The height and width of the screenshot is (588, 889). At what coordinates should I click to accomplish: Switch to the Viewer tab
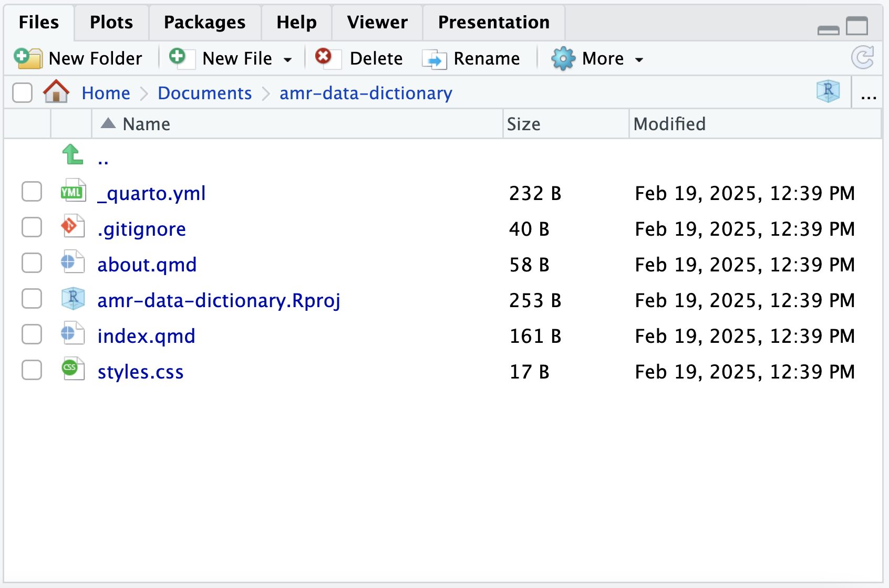(377, 23)
